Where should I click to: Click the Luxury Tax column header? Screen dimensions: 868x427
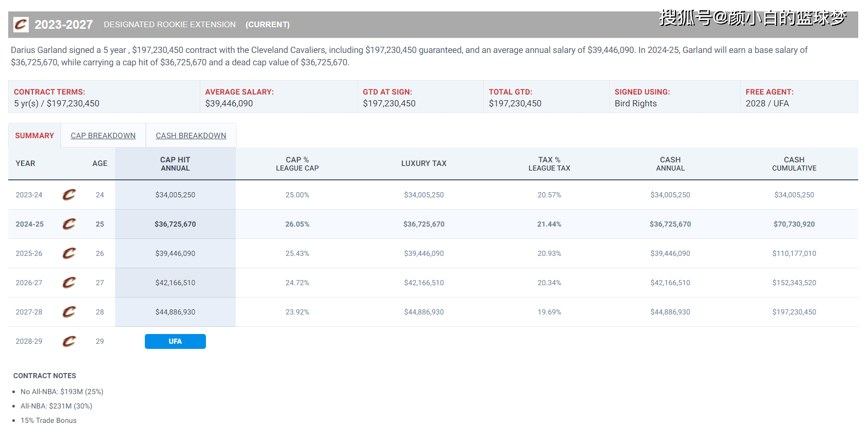(424, 163)
